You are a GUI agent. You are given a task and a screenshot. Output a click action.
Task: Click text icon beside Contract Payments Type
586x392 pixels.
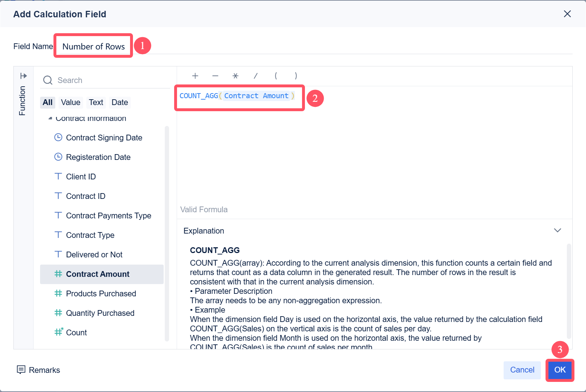coord(58,215)
